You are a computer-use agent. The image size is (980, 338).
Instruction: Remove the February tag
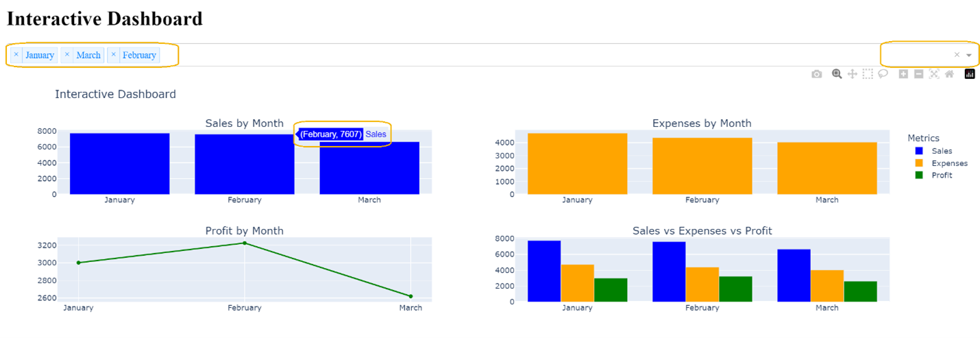tap(114, 55)
